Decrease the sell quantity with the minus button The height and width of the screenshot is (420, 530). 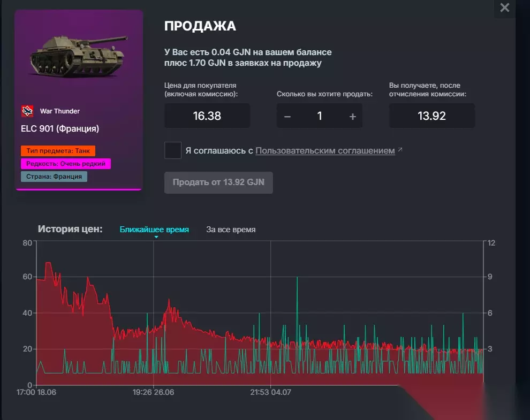tap(287, 116)
